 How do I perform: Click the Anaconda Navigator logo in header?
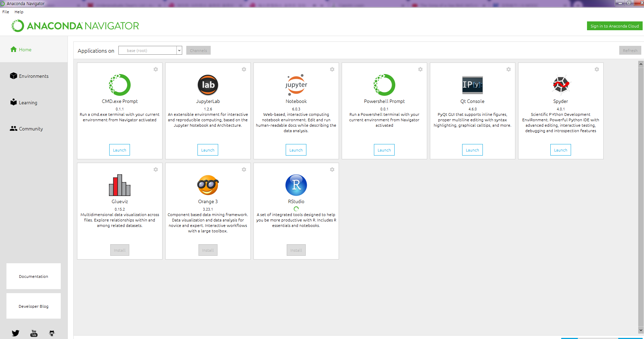point(75,26)
